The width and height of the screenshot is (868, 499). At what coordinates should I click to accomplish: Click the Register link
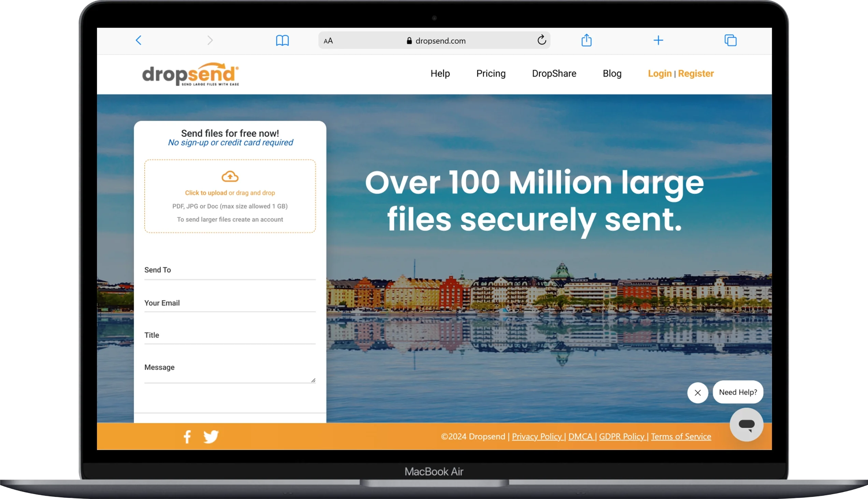[696, 74]
